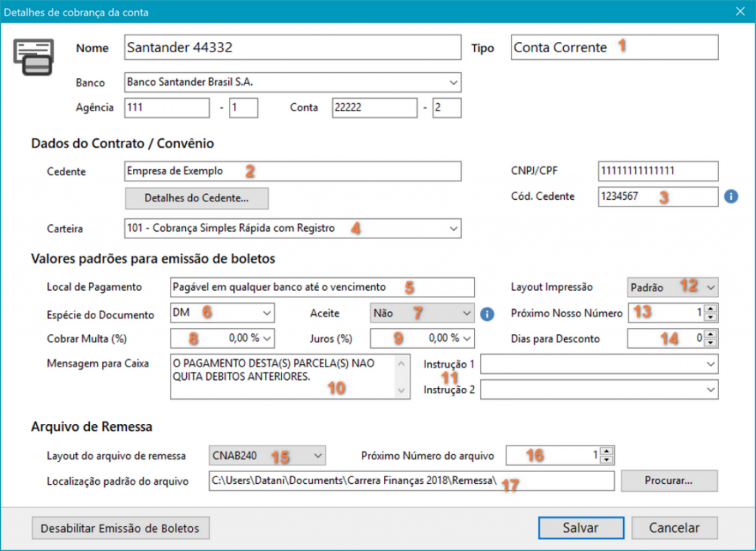Image resolution: width=756 pixels, height=551 pixels.
Task: Click the info icon beside Cód. Cedente
Action: 731,197
